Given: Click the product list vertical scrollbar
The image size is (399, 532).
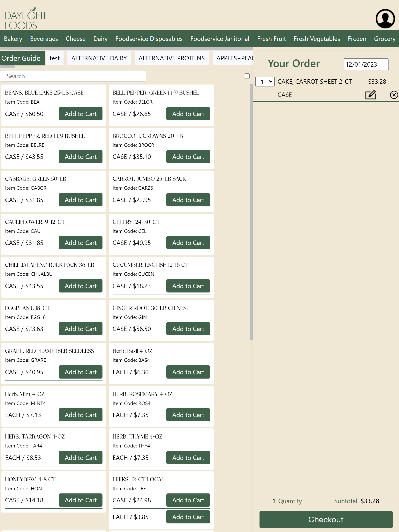Looking at the screenshot, I should 252,212.
